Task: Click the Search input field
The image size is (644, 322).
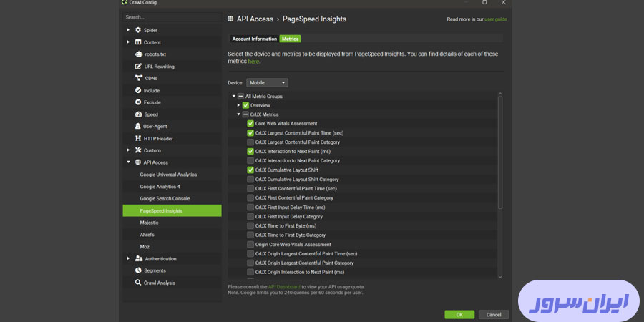Action: (170, 17)
